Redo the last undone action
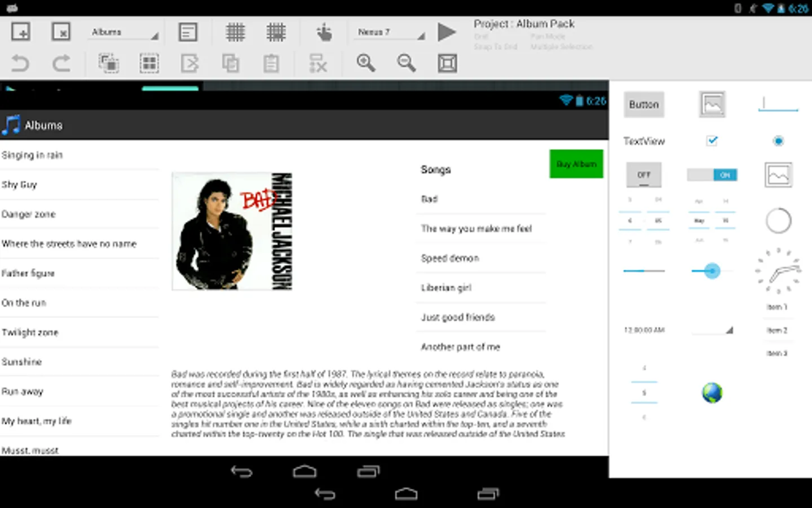The height and width of the screenshot is (508, 812). tap(61, 63)
